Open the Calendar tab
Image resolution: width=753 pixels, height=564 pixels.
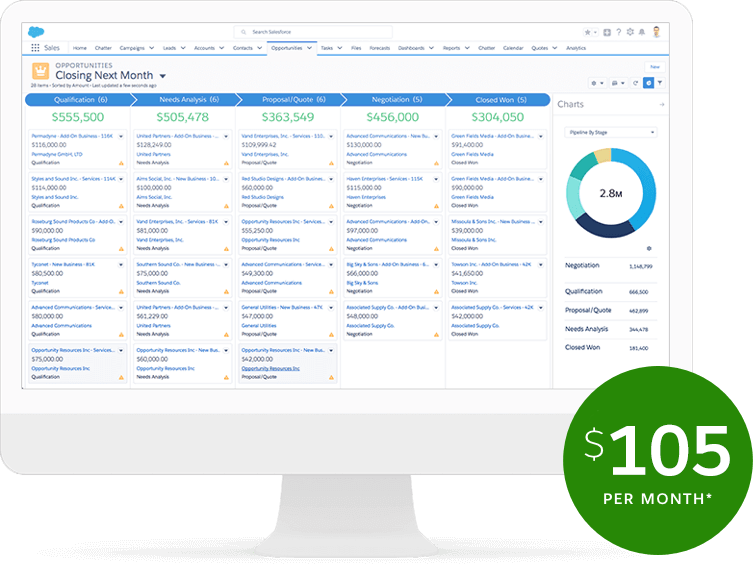513,48
